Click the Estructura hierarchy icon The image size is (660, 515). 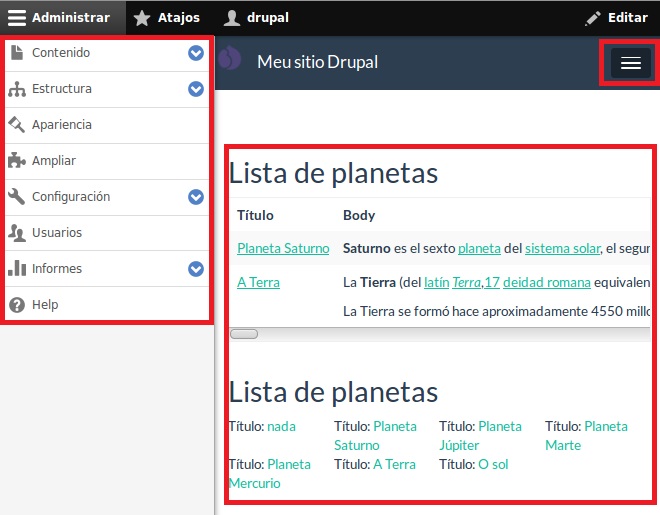[17, 89]
